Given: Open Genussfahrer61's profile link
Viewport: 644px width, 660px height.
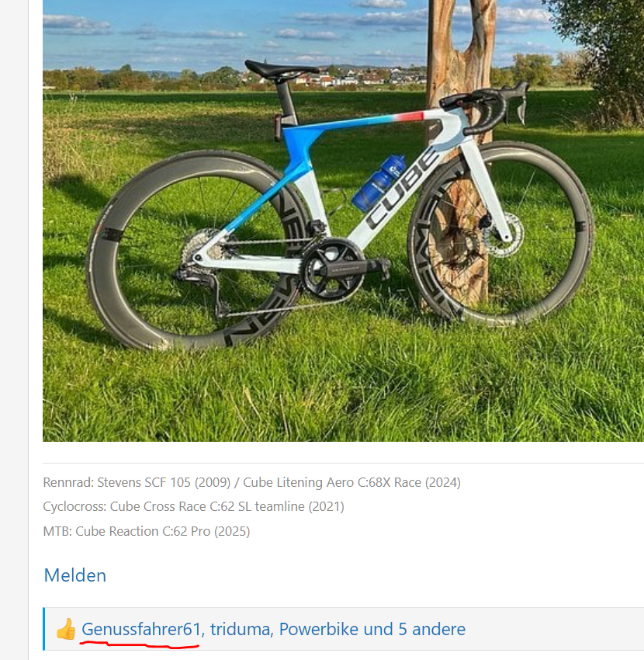Looking at the screenshot, I should pyautogui.click(x=141, y=629).
